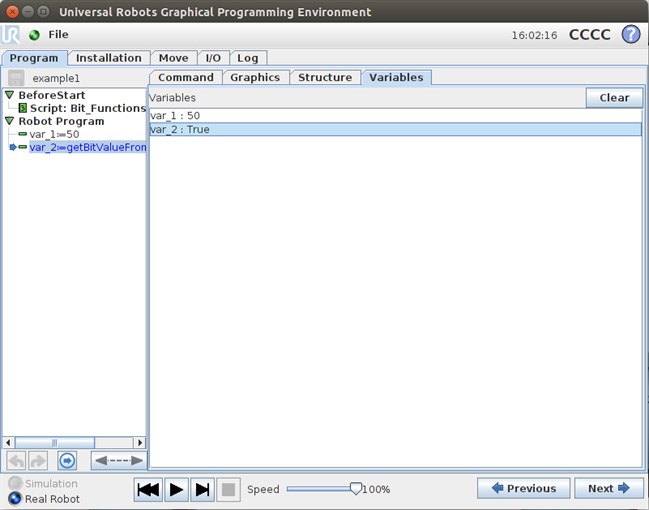Click the save disk icon beside example1
649x510 pixels.
[x=16, y=78]
